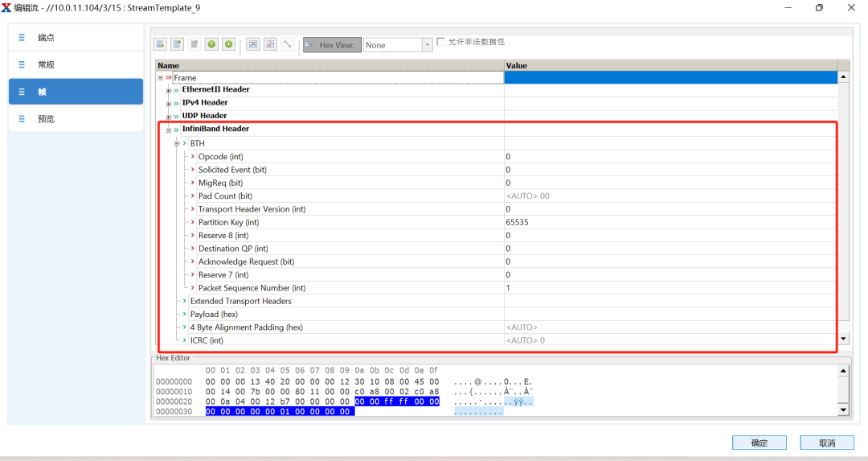Enable the 允许非法数据包 checkbox
Viewport: 868px width, 461px height.
[441, 42]
